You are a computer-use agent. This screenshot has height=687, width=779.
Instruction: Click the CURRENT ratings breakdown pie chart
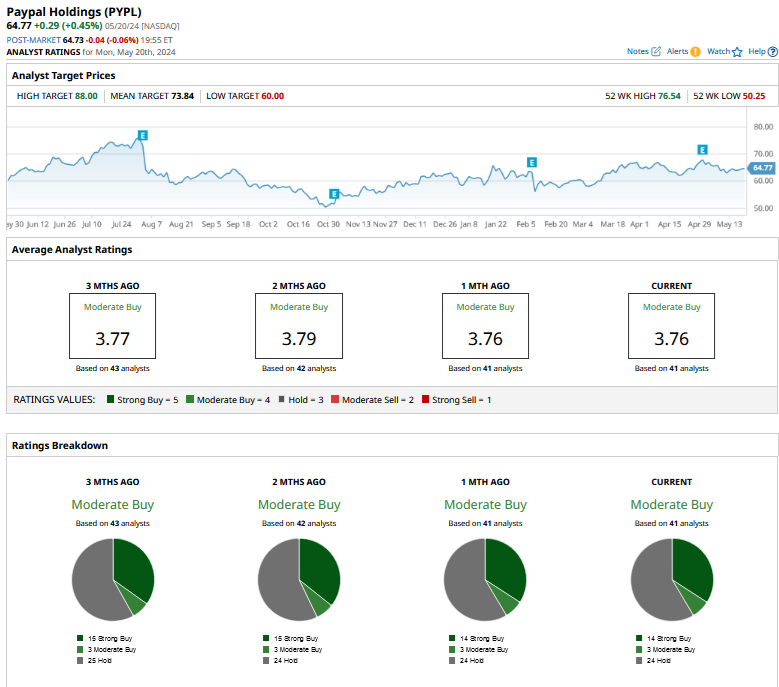click(672, 579)
